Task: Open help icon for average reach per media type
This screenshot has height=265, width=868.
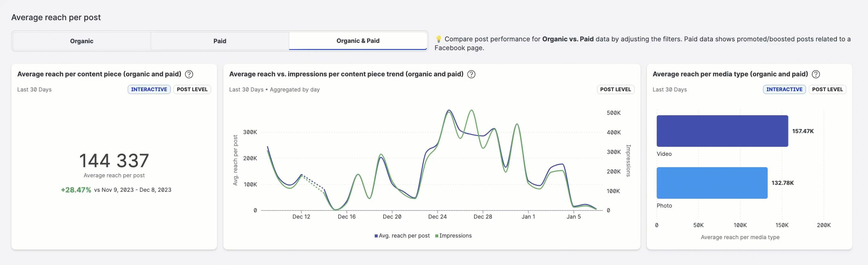Action: [815, 74]
